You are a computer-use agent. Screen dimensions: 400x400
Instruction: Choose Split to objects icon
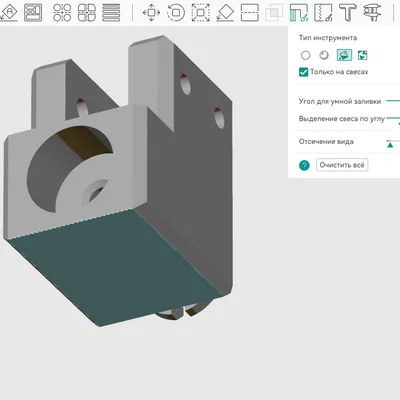[62, 12]
